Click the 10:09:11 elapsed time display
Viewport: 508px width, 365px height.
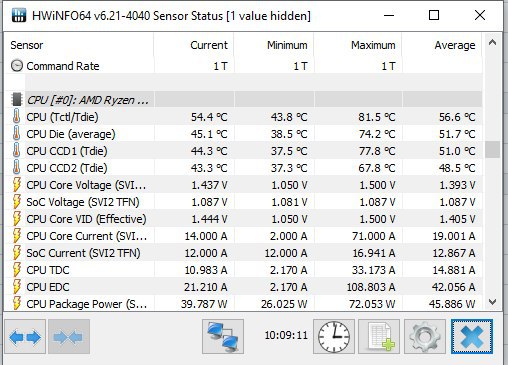286,335
